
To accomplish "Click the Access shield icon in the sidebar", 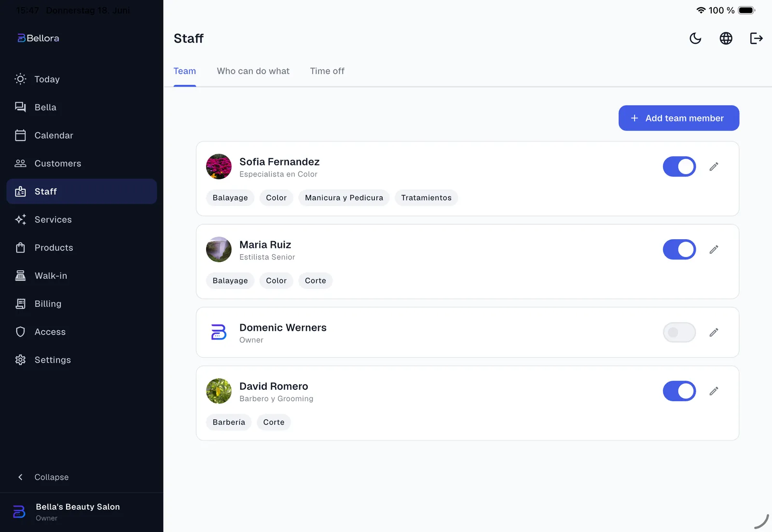I will pos(20,332).
